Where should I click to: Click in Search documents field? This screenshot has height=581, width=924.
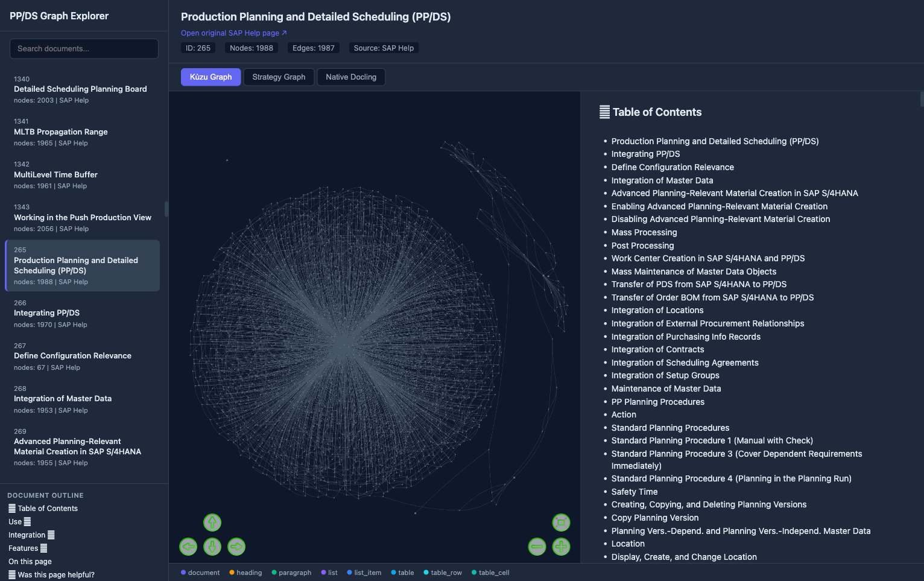(84, 49)
